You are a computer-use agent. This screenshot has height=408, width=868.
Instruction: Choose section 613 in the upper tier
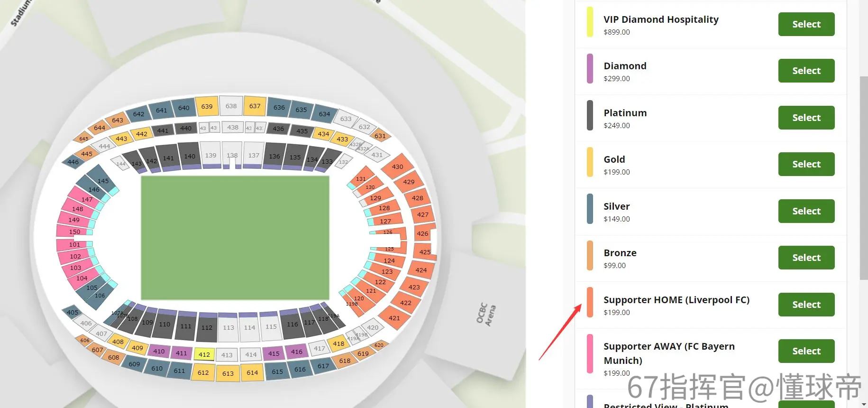click(x=228, y=373)
